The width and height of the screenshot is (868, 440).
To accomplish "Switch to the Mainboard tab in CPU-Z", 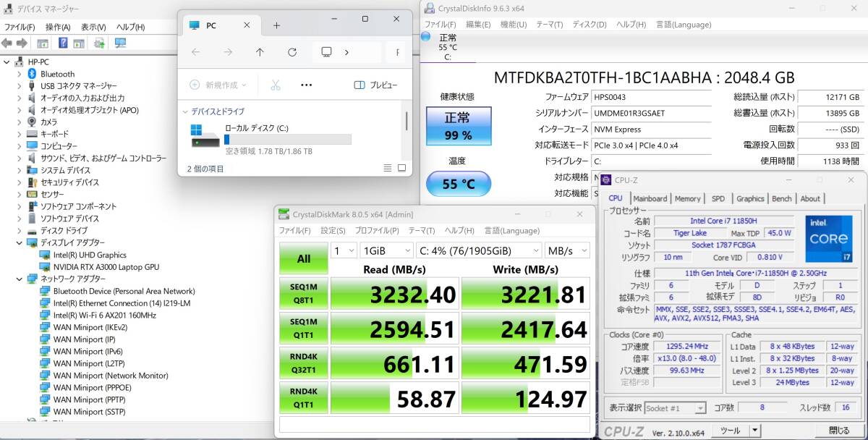I will pos(650,198).
